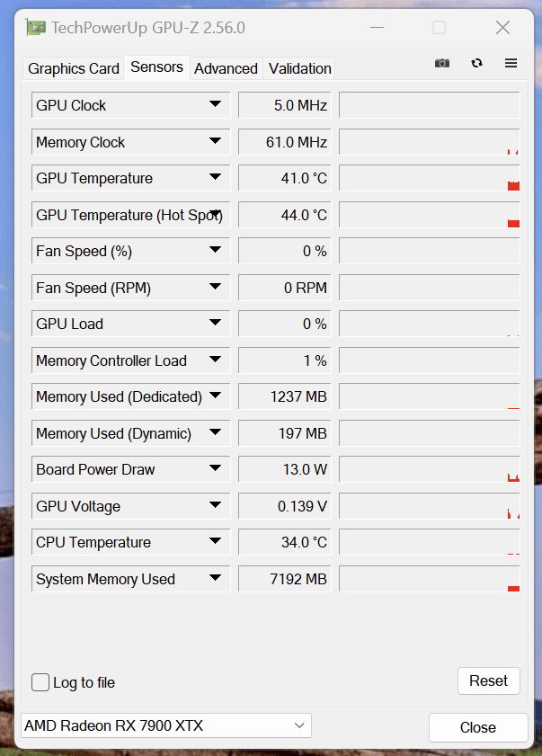Click the 13.0 W board power value
The width and height of the screenshot is (542, 756).
(285, 469)
